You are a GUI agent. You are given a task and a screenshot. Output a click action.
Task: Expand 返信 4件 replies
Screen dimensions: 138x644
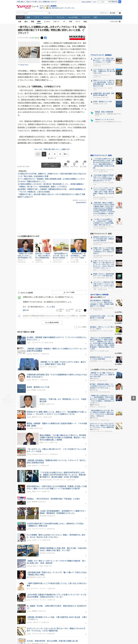(26, 310)
